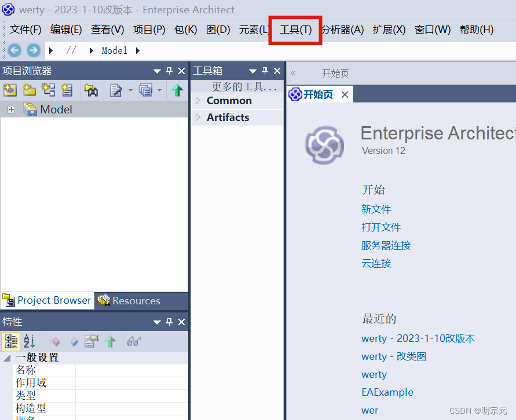Click the double chevron left of 开始页
The image size is (516, 420).
(293, 73)
